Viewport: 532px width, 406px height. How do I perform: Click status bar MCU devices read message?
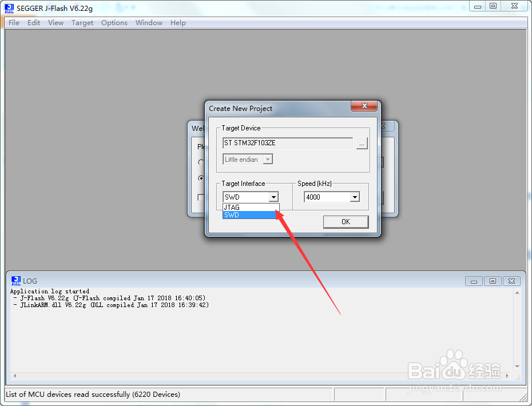pos(93,395)
